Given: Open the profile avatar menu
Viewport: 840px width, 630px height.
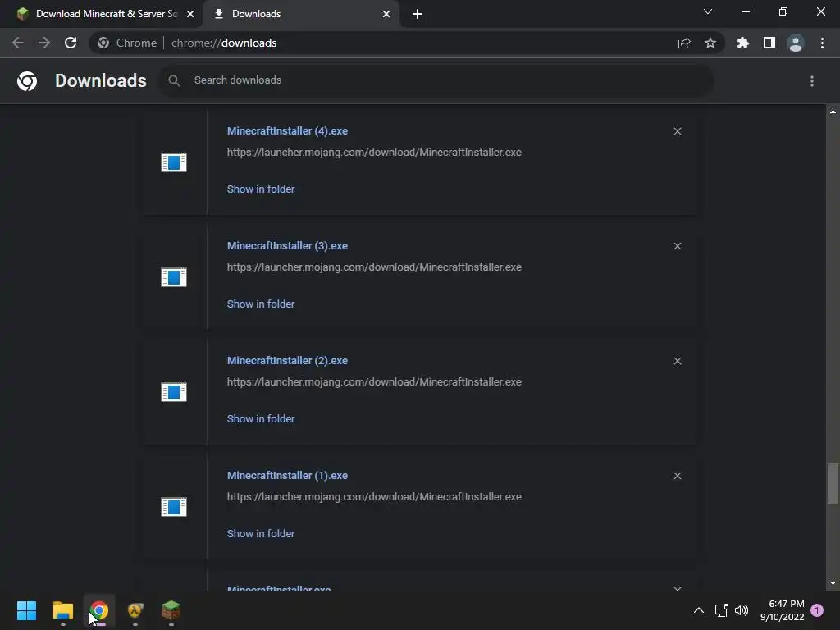Looking at the screenshot, I should coord(796,43).
